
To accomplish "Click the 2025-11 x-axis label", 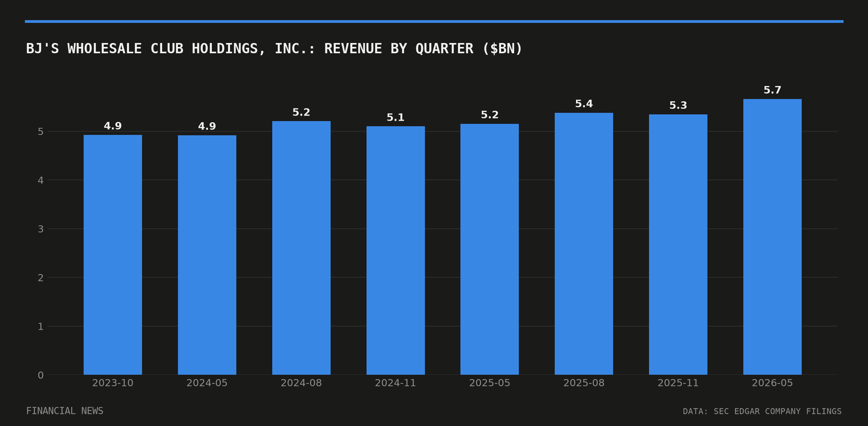I will click(678, 383).
